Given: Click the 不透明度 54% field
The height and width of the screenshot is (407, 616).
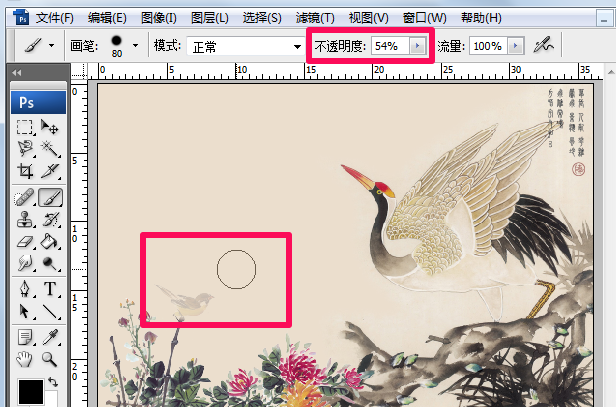Looking at the screenshot, I should tap(390, 46).
